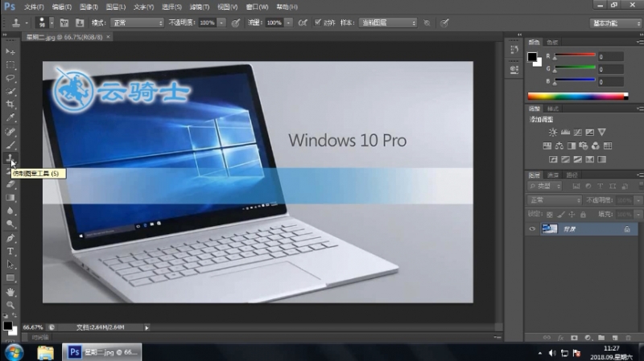
Task: Click the color spectrum ramp
Action: click(577, 96)
